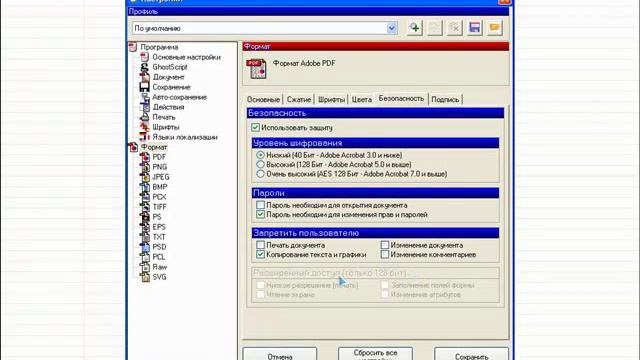Image resolution: width=640 pixels, height=360 pixels.
Task: Select the PCL item in the tree
Action: (x=159, y=257)
